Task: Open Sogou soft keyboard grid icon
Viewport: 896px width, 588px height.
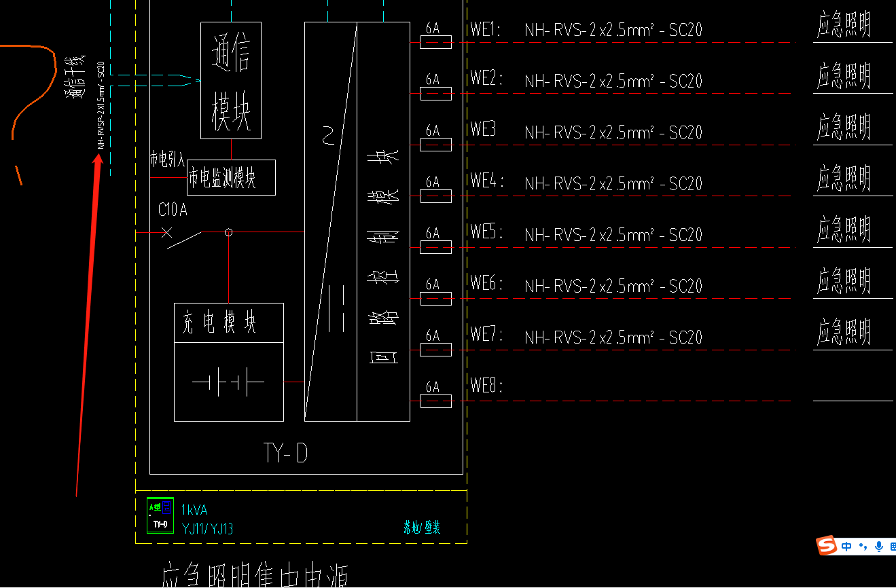Action: click(x=892, y=546)
